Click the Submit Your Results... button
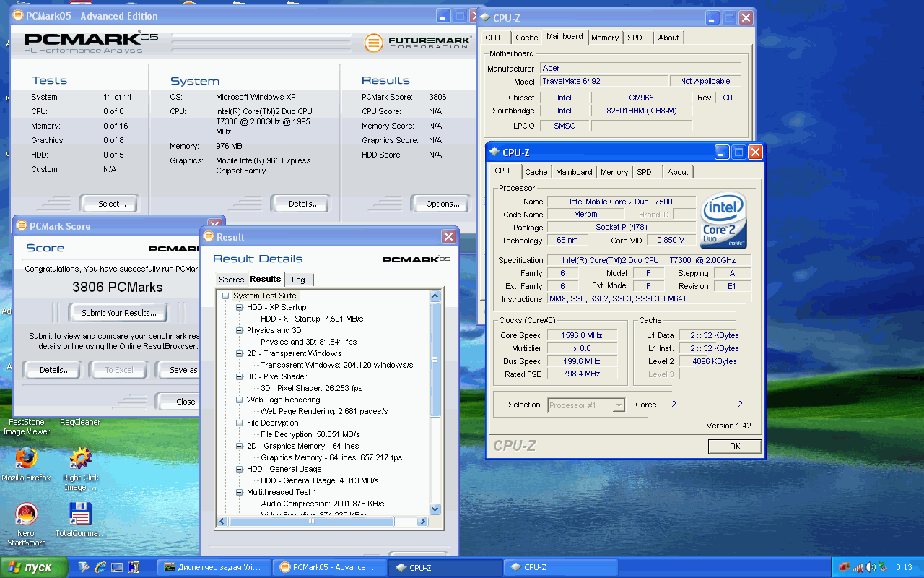924x578 pixels. coord(118,313)
